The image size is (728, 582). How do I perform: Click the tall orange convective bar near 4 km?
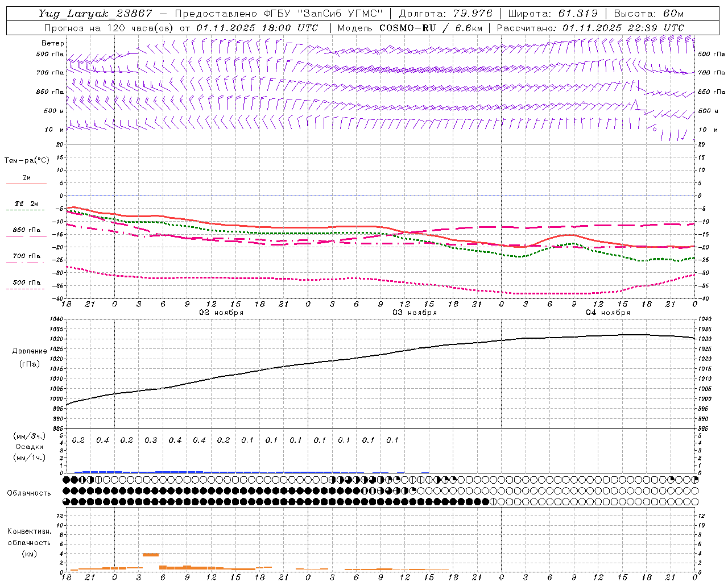(x=151, y=554)
